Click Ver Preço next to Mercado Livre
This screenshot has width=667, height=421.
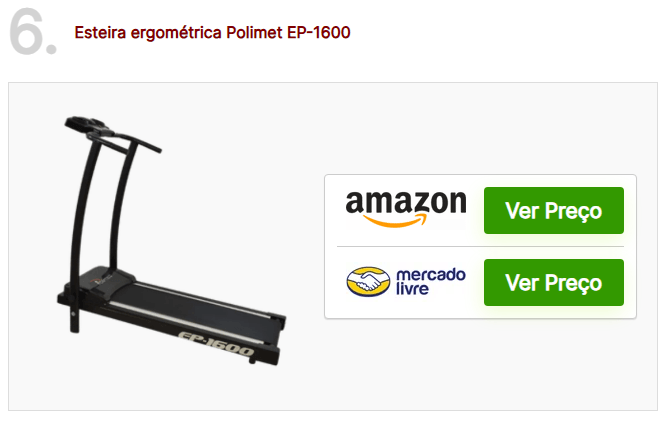[x=553, y=282]
